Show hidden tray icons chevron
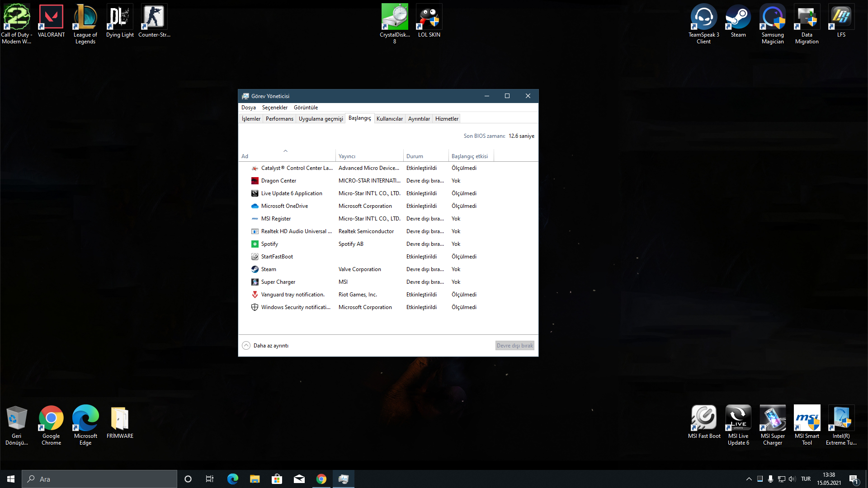The image size is (868, 488). pyautogui.click(x=749, y=479)
